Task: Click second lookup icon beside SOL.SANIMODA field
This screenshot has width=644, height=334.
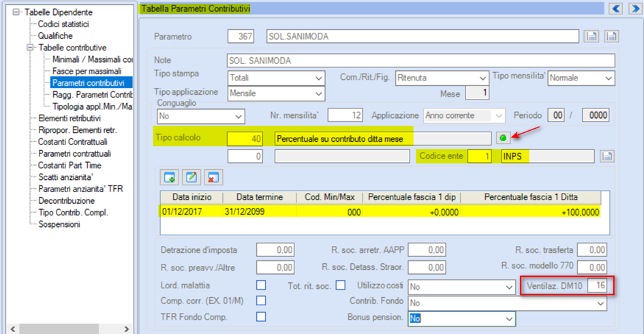Action: tap(611, 37)
